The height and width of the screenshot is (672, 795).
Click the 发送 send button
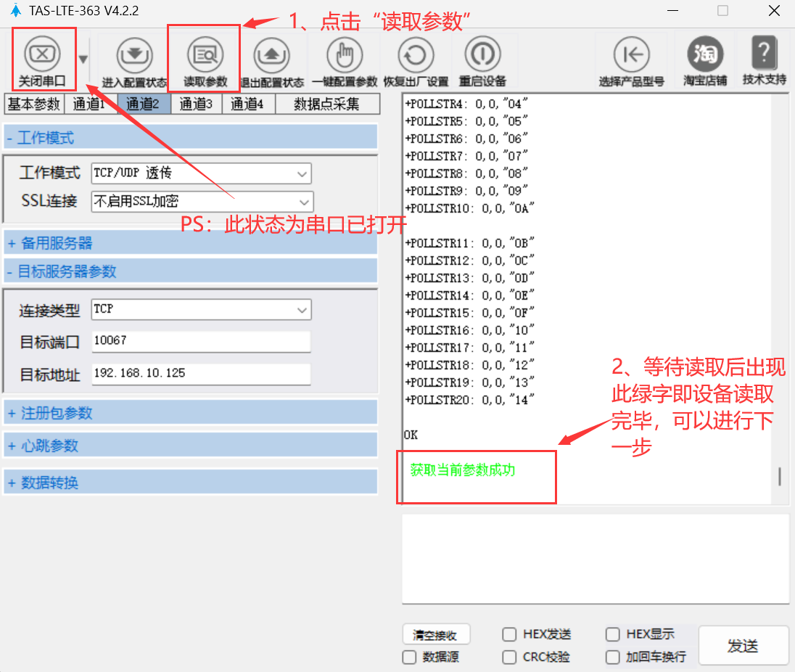pyautogui.click(x=743, y=646)
